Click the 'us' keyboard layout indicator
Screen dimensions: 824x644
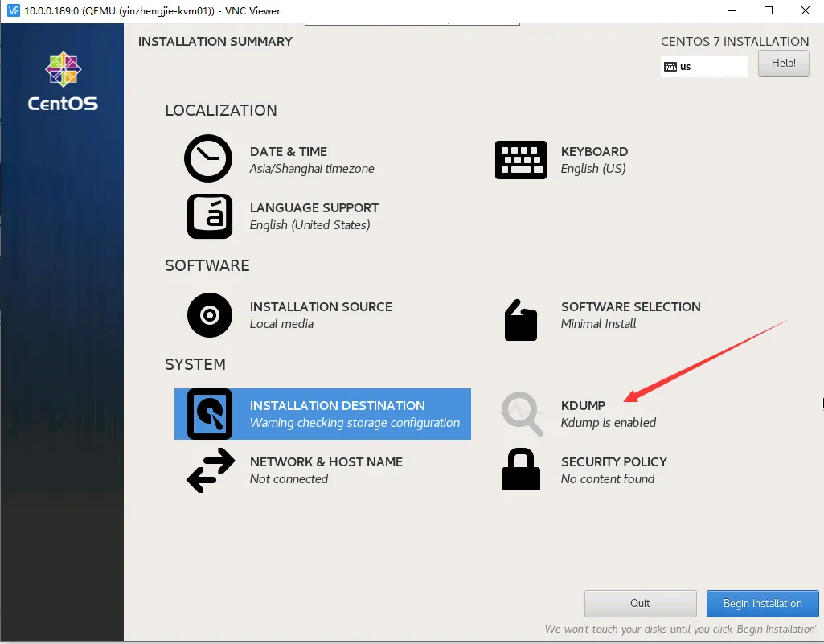pyautogui.click(x=703, y=67)
